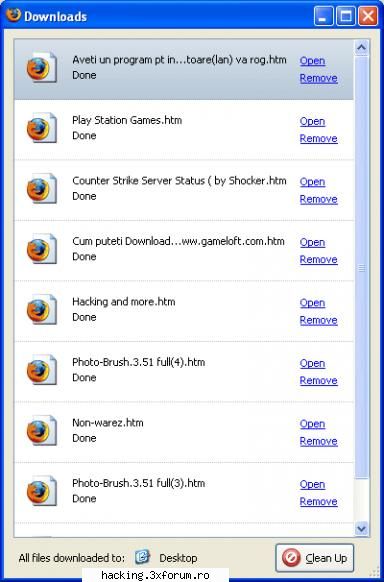Remove Non-warez.htm from downloads
The height and width of the screenshot is (582, 384).
coord(318,441)
